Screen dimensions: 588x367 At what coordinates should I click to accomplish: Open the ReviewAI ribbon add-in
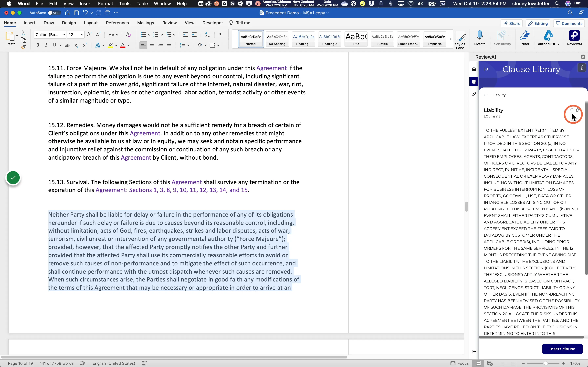pyautogui.click(x=574, y=38)
